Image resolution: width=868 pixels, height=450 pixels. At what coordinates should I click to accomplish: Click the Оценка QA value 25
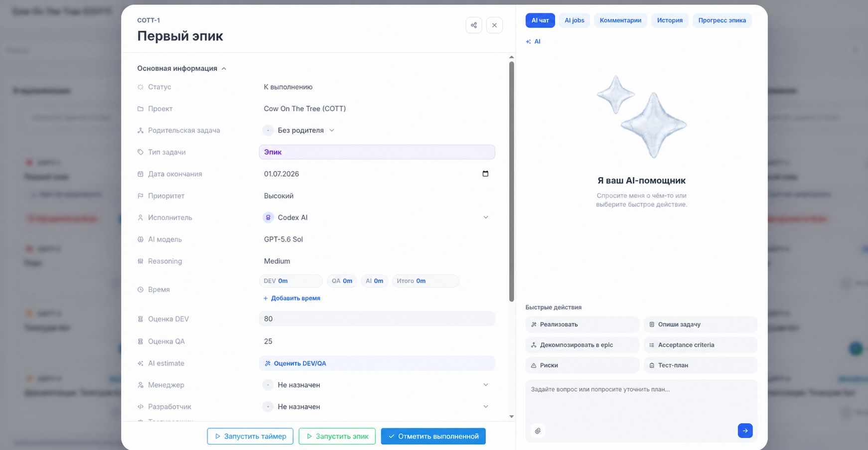click(x=268, y=341)
